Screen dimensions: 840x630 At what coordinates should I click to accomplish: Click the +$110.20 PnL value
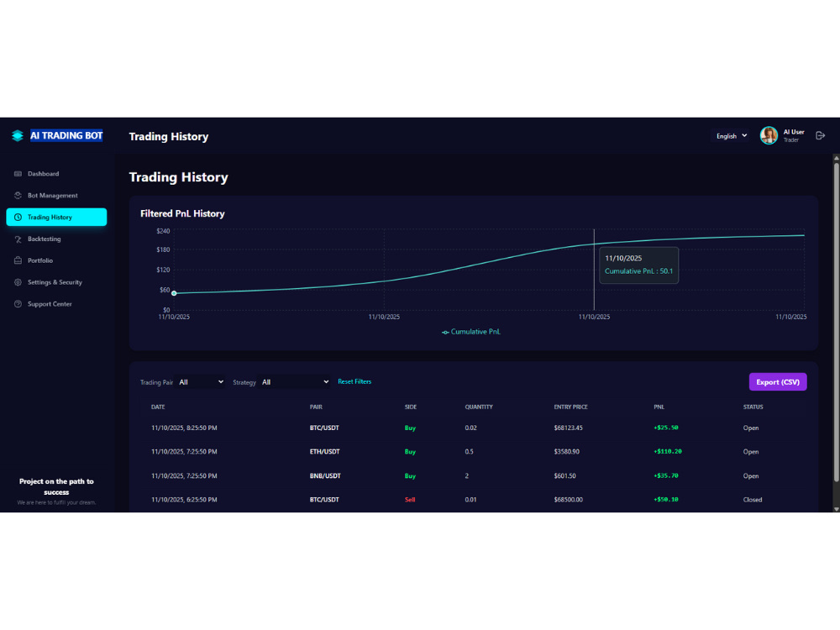(x=668, y=452)
